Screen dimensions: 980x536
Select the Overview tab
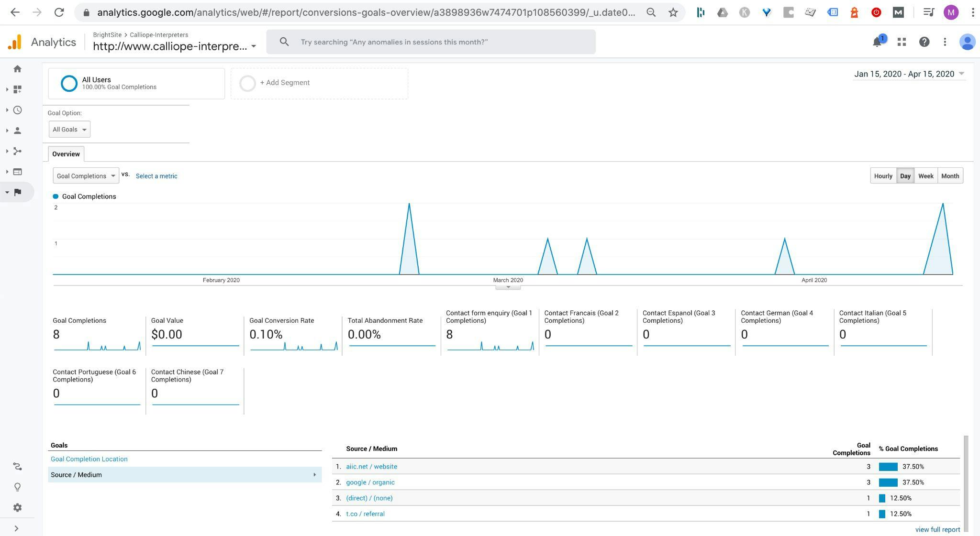[x=66, y=154]
